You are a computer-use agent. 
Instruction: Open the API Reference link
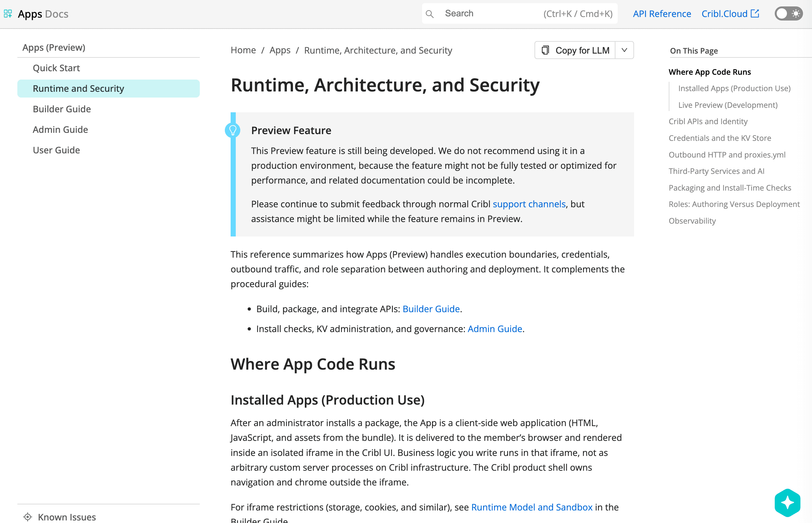pyautogui.click(x=662, y=13)
